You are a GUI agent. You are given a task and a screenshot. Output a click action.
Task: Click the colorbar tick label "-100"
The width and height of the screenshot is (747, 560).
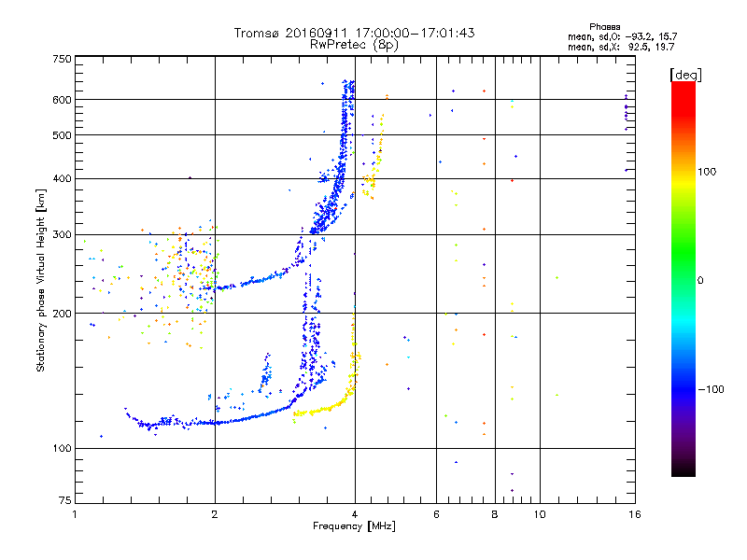pos(711,389)
